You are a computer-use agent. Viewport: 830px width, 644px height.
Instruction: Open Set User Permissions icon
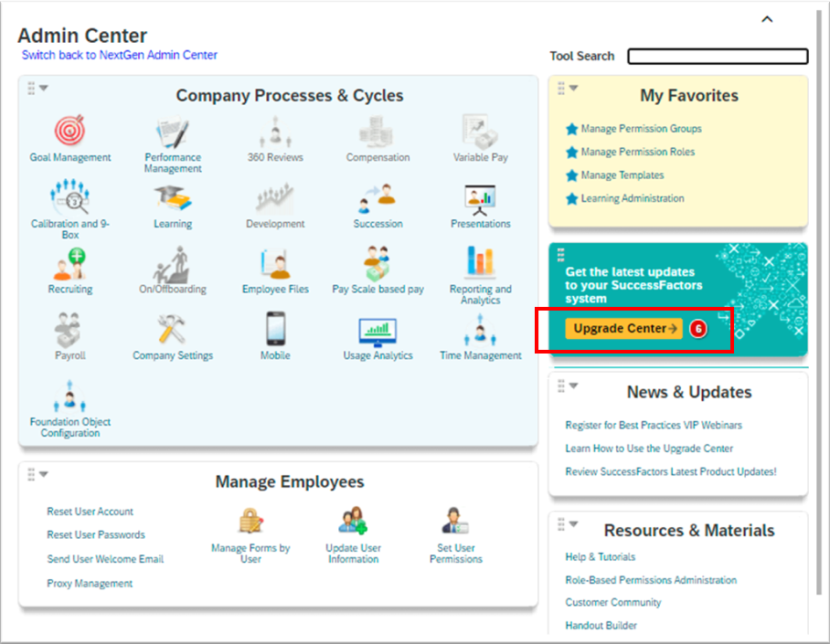click(455, 520)
